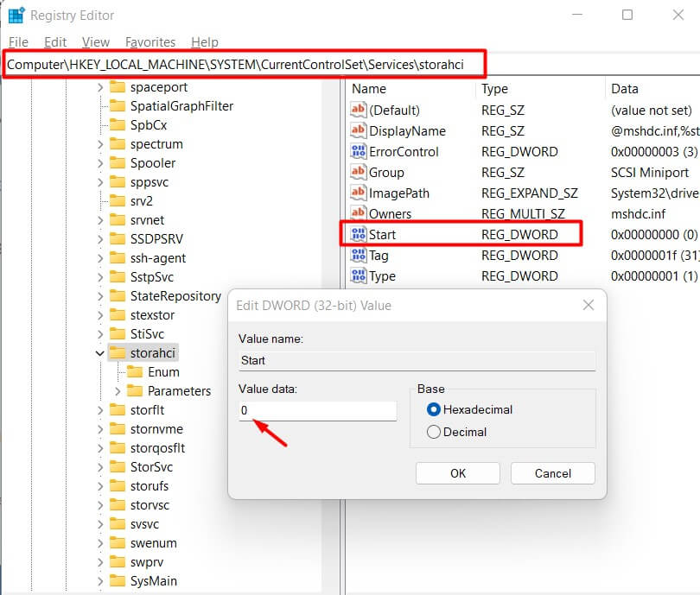Select the Start DWORD value icon

(358, 235)
